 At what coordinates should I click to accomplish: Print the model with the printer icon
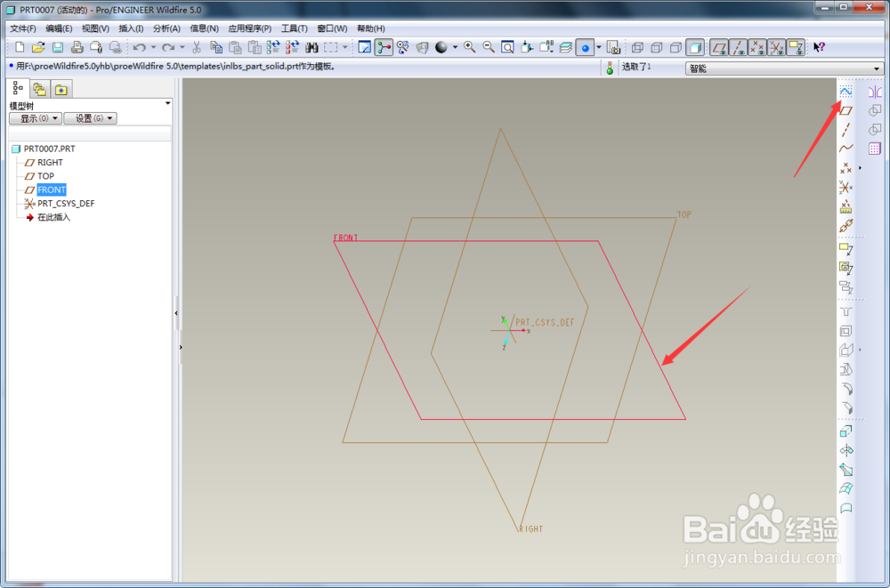(77, 47)
